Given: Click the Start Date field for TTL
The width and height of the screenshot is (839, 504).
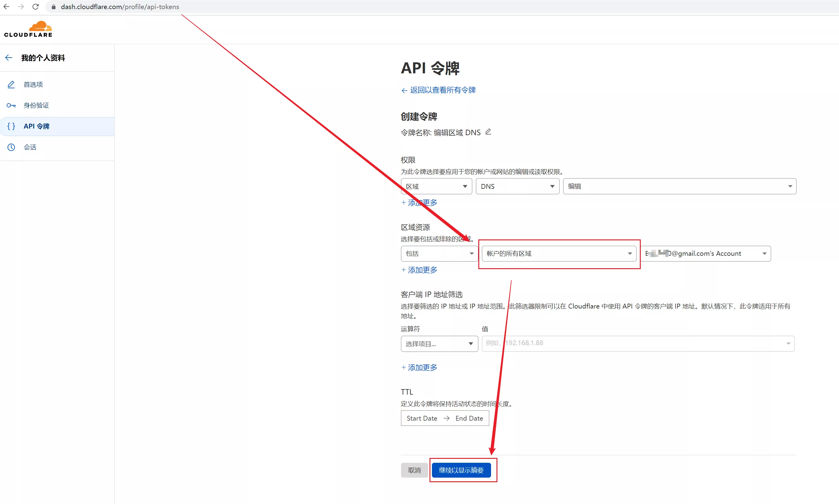Looking at the screenshot, I should 422,419.
